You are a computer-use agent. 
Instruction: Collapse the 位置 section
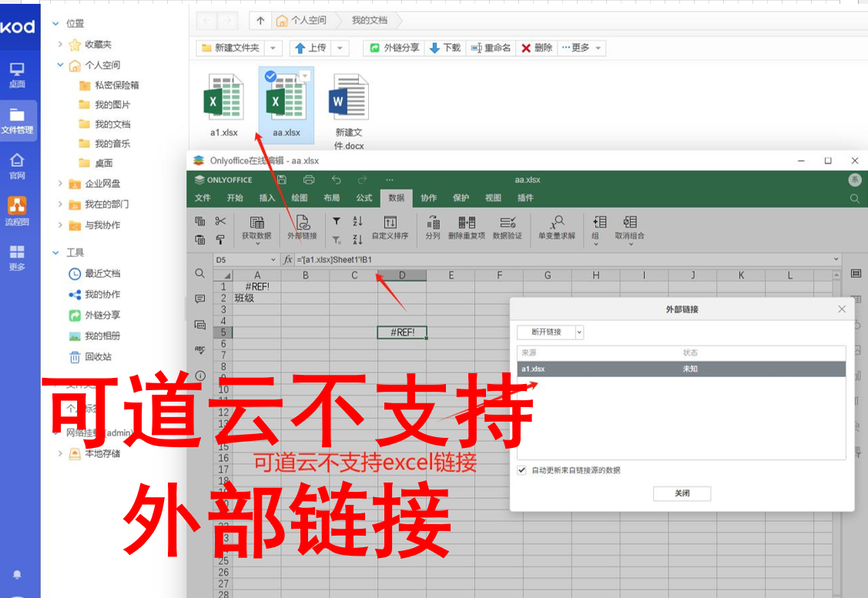55,24
